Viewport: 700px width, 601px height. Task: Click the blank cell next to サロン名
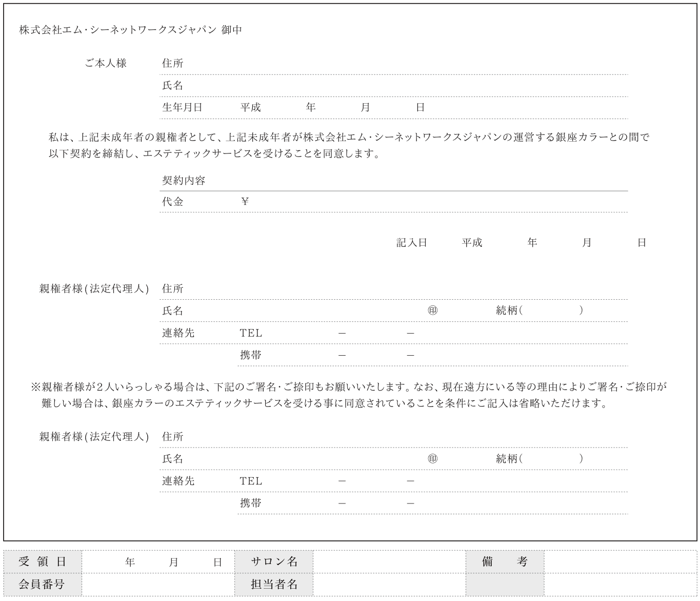389,561
